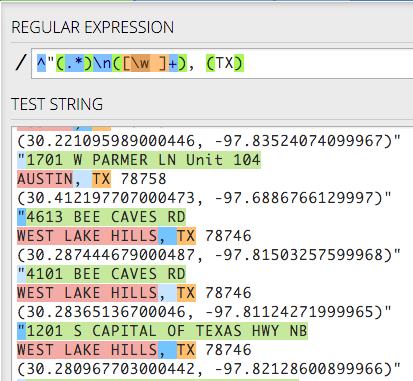Select the (.*) capture group in regex
413x381 pixels.
[x=74, y=63]
